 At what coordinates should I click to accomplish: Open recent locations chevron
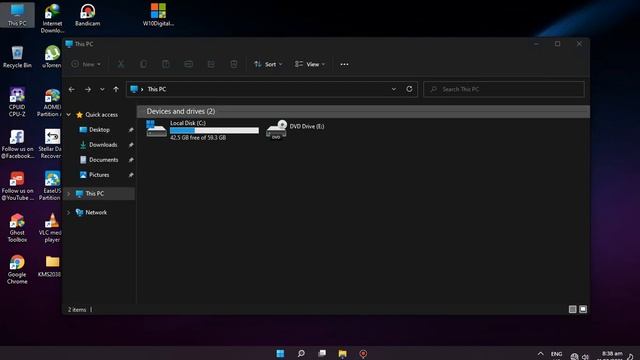pos(102,89)
